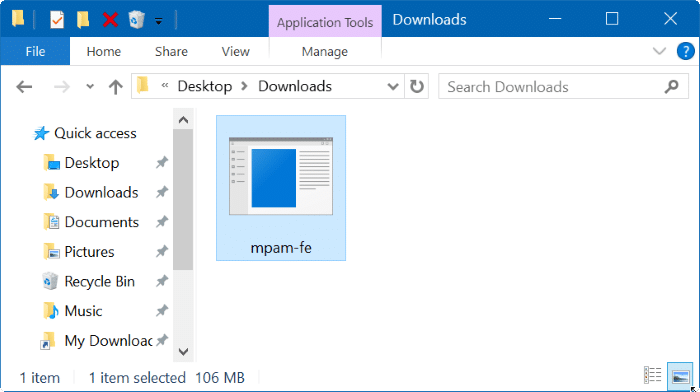This screenshot has height=392, width=700.
Task: Close the Downloads window
Action: pyautogui.click(x=670, y=19)
